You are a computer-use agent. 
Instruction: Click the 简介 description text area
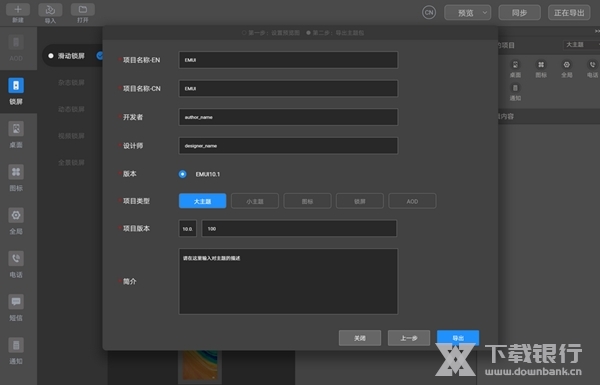click(288, 281)
